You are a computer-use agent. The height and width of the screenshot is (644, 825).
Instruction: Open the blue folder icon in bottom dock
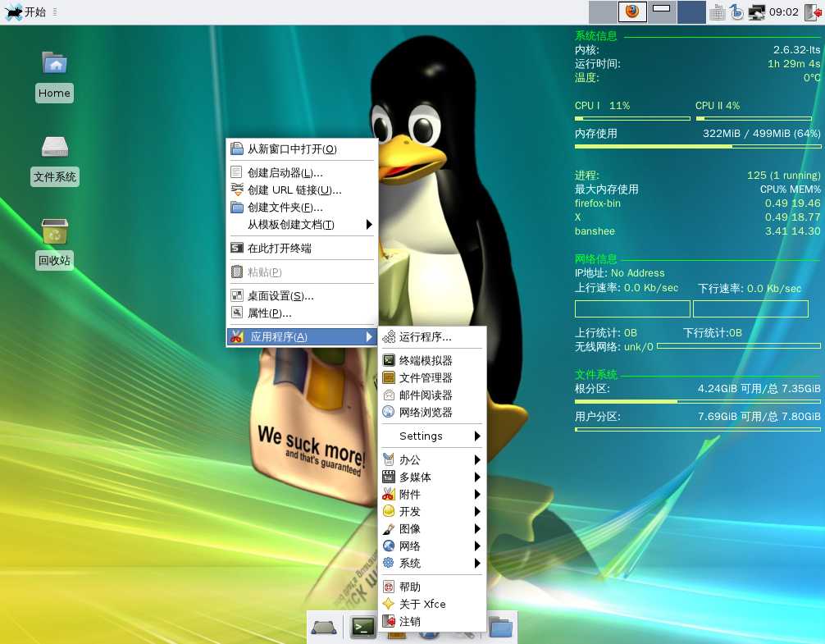point(500,627)
